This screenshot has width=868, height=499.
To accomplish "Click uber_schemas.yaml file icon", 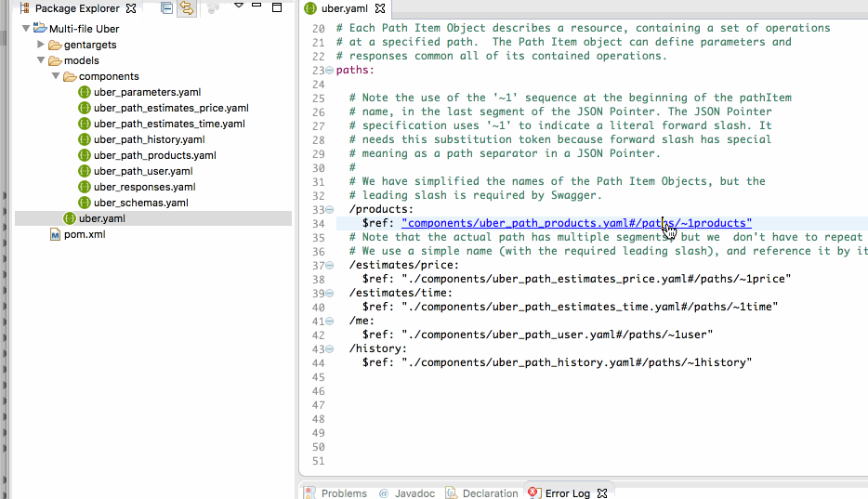I will (85, 203).
